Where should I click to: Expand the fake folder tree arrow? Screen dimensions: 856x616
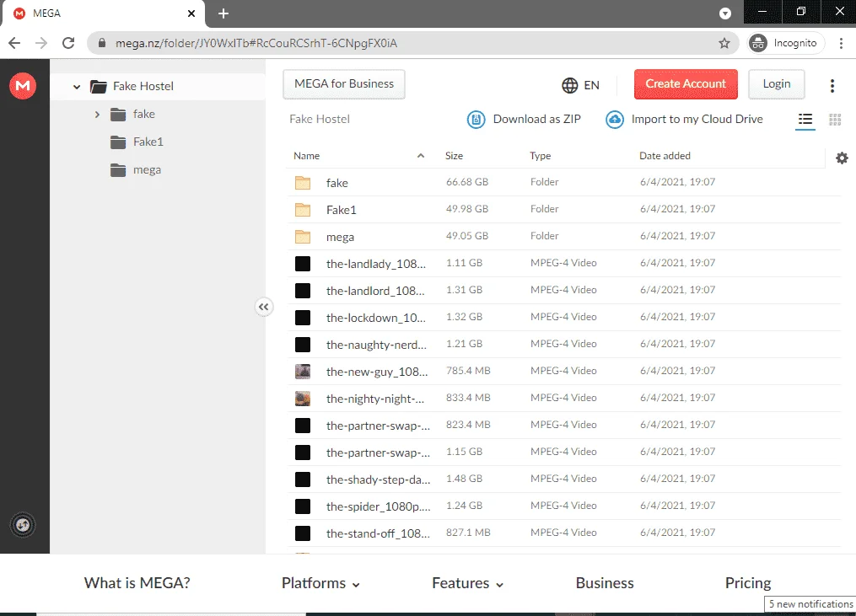97,114
